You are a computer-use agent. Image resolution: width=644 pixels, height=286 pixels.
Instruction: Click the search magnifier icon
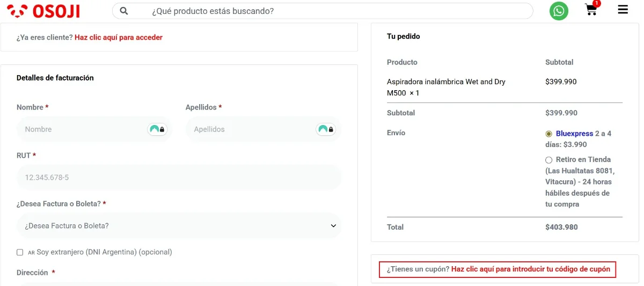(124, 11)
